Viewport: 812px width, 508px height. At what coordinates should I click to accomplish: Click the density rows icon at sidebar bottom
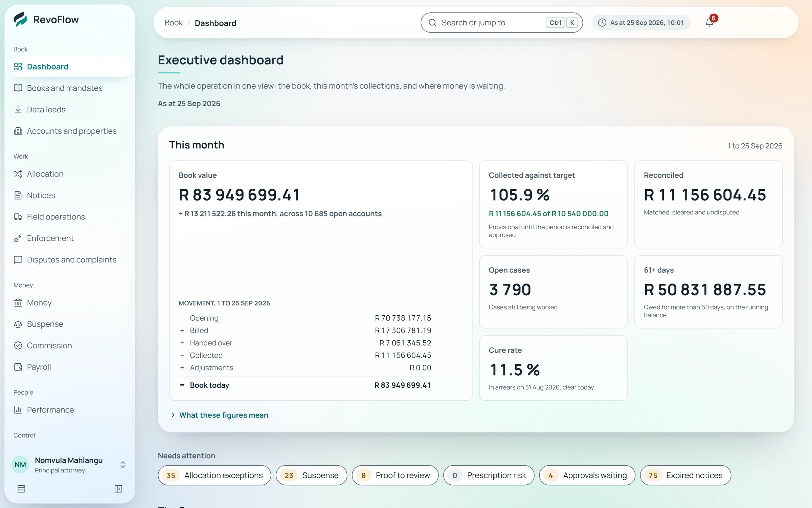tap(21, 489)
